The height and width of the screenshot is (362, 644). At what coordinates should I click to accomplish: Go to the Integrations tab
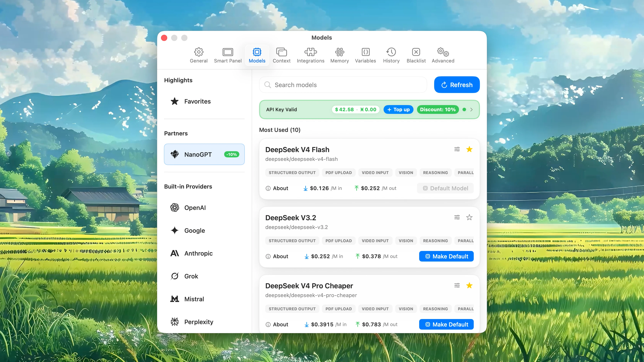[x=311, y=55]
